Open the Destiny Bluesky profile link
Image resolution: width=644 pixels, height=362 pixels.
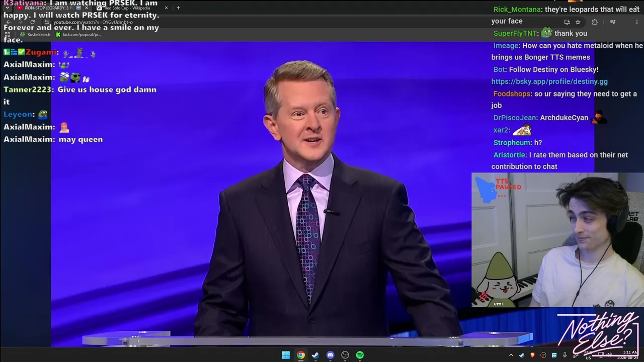tap(549, 81)
